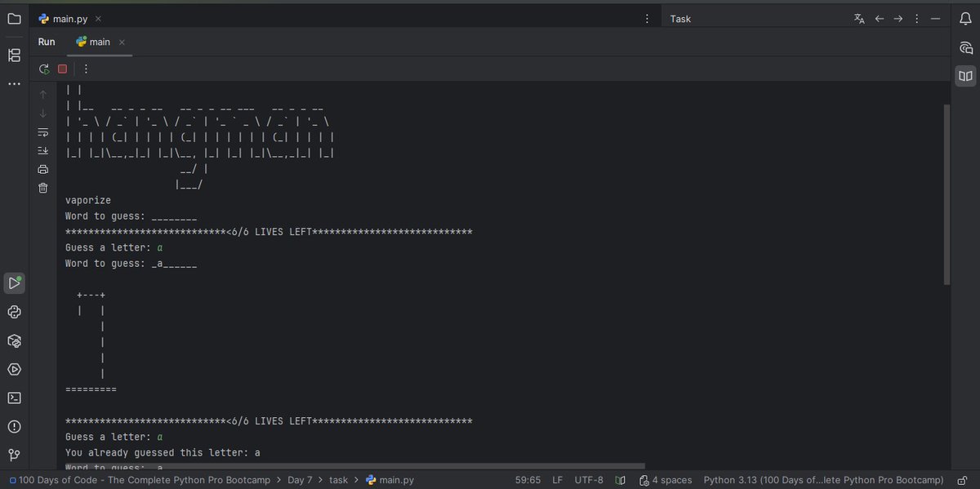Select the main.py editor tab
This screenshot has height=489, width=980.
click(x=69, y=19)
